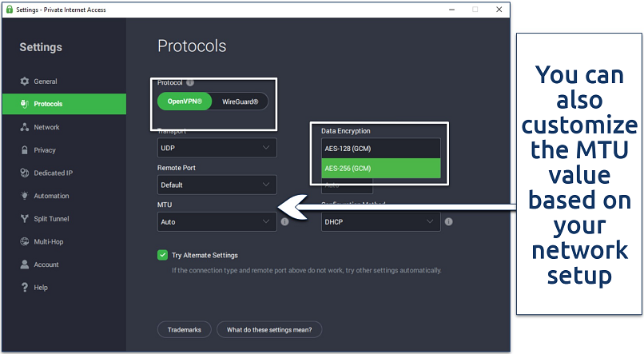644x354 pixels.
Task: Click the Remote Port label
Action: click(177, 168)
